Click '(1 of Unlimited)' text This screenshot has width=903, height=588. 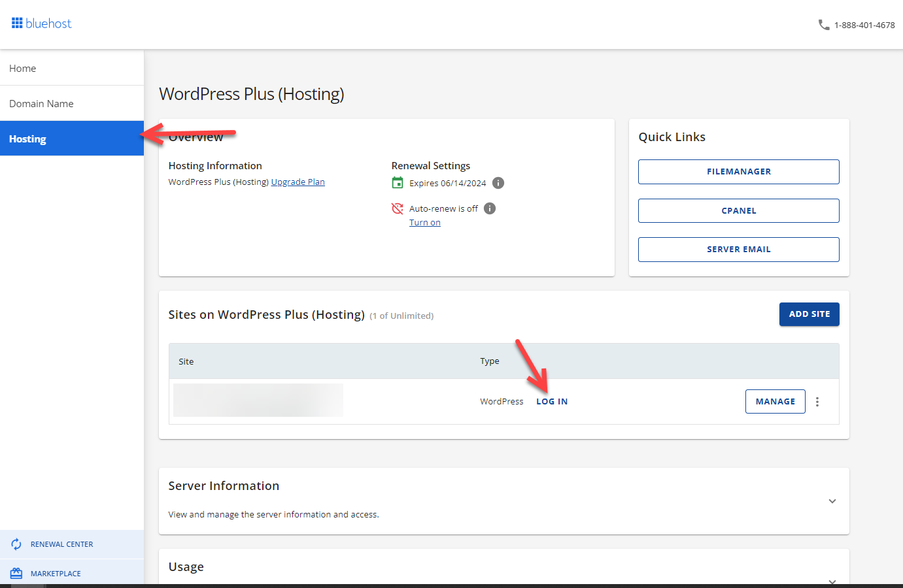tap(401, 316)
